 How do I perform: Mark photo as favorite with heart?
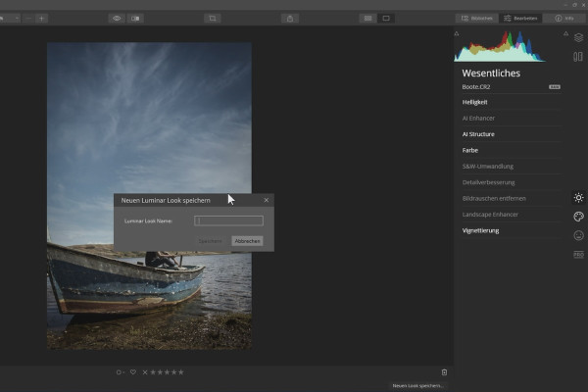click(x=133, y=372)
